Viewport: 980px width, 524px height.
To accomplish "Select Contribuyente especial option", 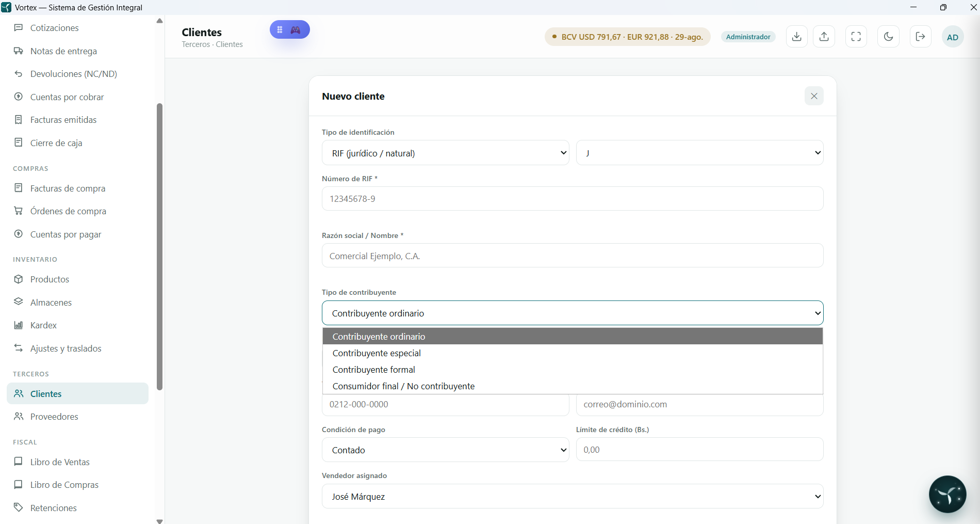I will click(573, 353).
